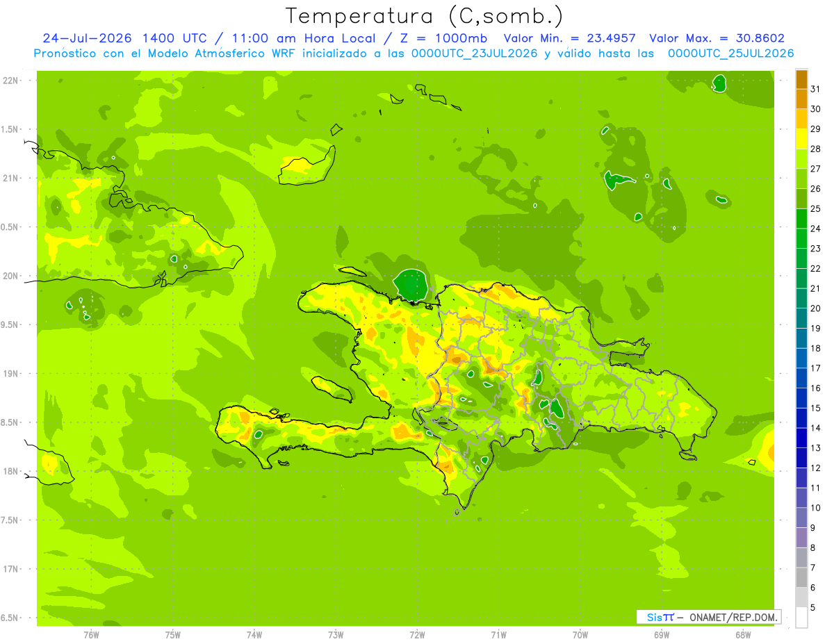Pick the dark green 24–25 color bar segment

coord(801,218)
